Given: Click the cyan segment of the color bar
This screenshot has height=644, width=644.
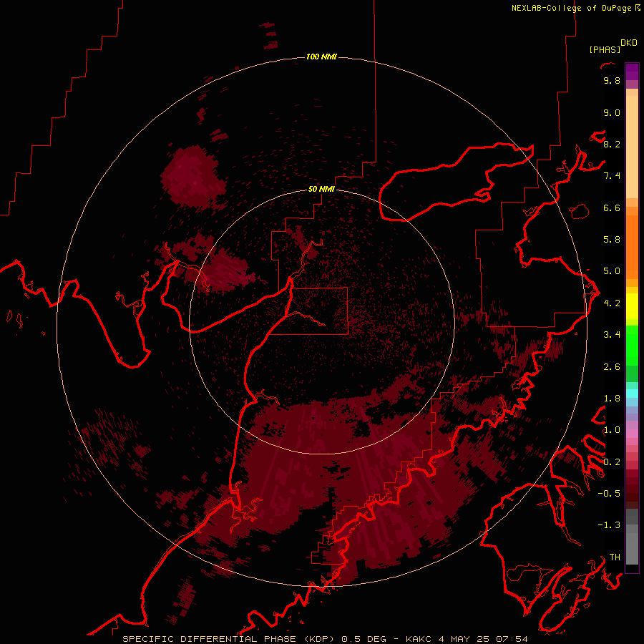Looking at the screenshot, I should coord(632,394).
